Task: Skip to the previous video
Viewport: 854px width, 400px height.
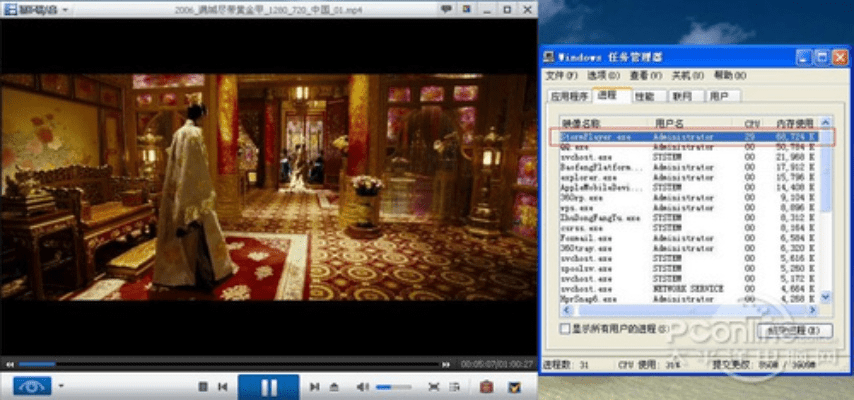Action: tap(222, 386)
